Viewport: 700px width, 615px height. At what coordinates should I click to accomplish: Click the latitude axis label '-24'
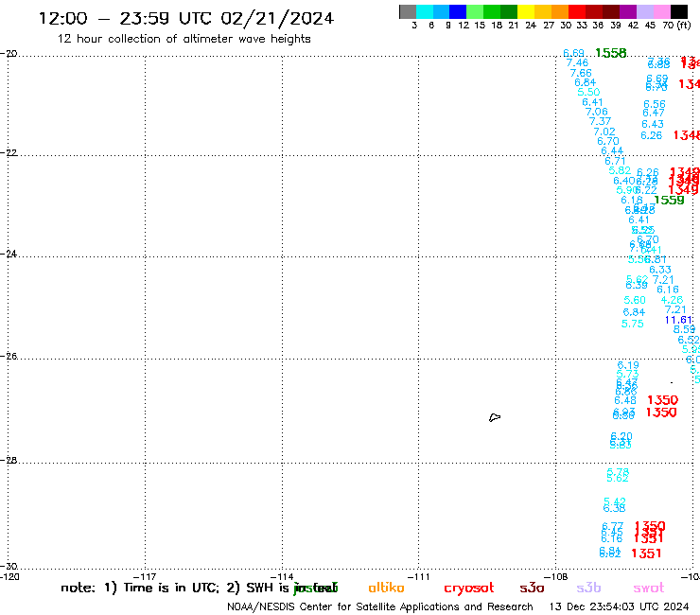point(9,254)
